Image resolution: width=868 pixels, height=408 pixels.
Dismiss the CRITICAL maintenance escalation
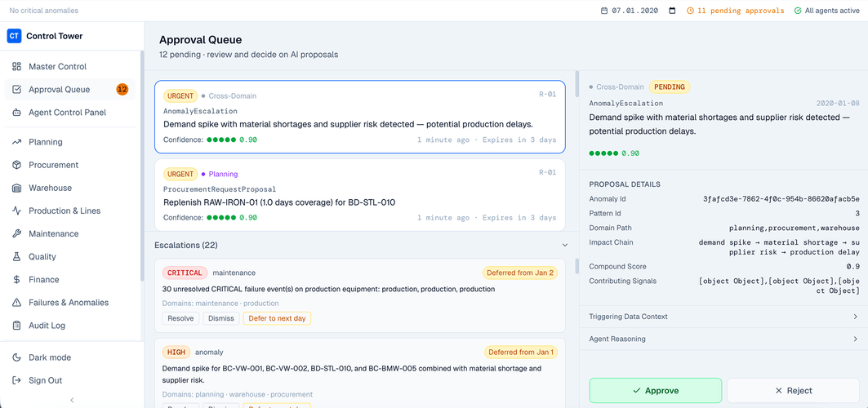pos(221,318)
